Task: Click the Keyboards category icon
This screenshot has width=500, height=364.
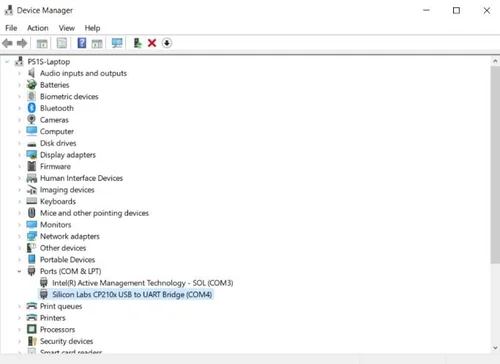Action: [x=32, y=201]
